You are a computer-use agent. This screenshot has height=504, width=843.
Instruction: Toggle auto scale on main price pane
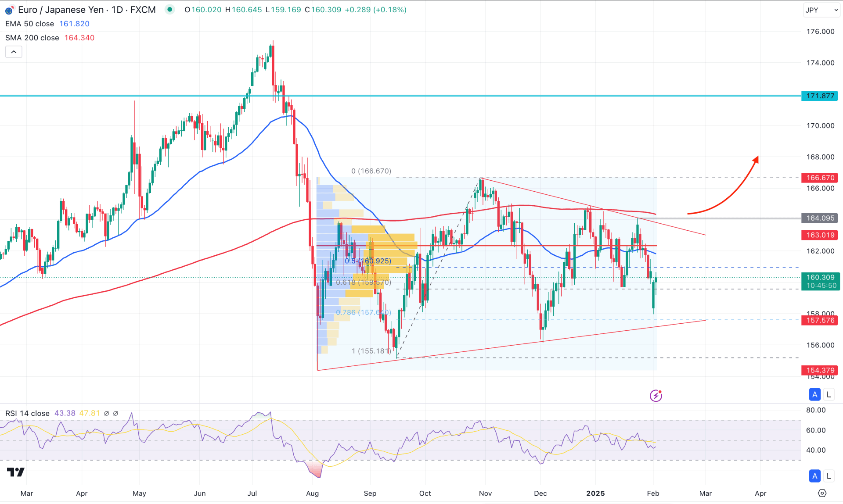(815, 394)
